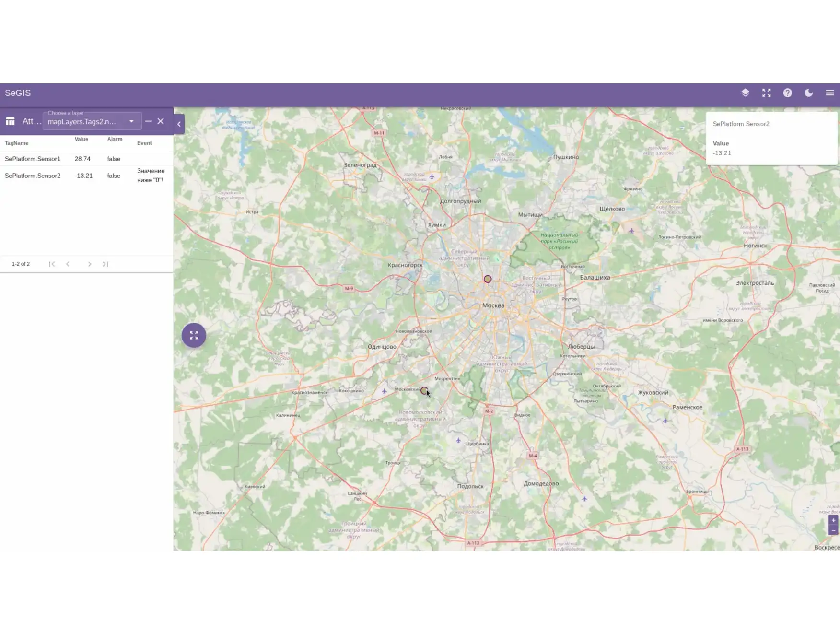
Task: Minimize the attribute table panel
Action: coord(148,121)
